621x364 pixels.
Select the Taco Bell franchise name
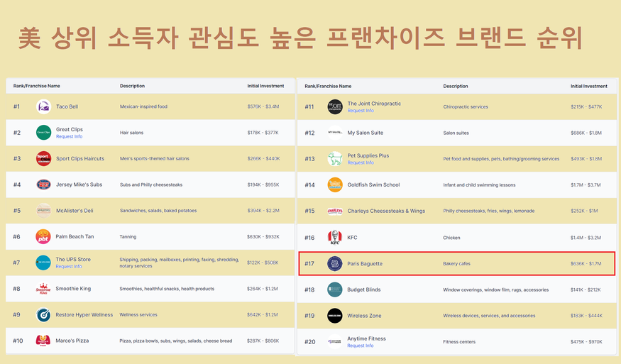67,106
